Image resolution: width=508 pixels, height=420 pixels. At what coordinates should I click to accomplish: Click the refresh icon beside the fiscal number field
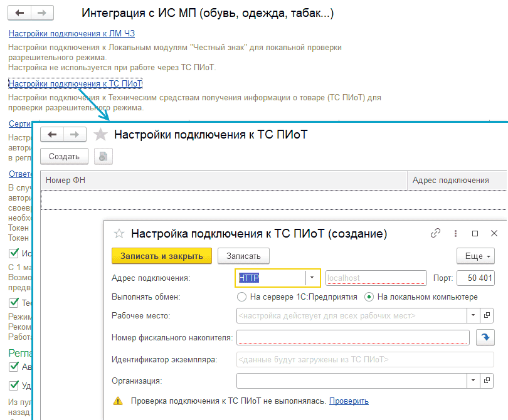(485, 338)
